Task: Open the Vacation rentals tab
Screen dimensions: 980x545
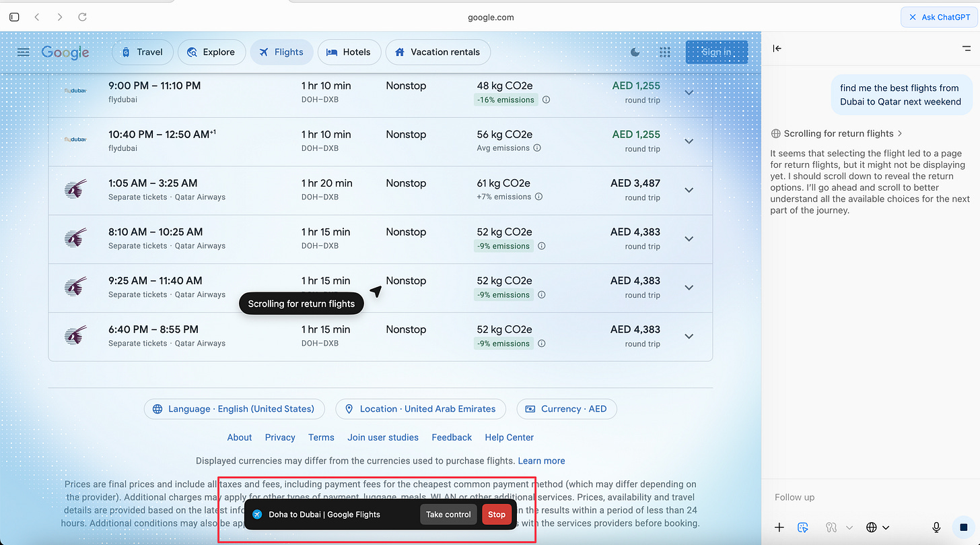Action: [438, 52]
